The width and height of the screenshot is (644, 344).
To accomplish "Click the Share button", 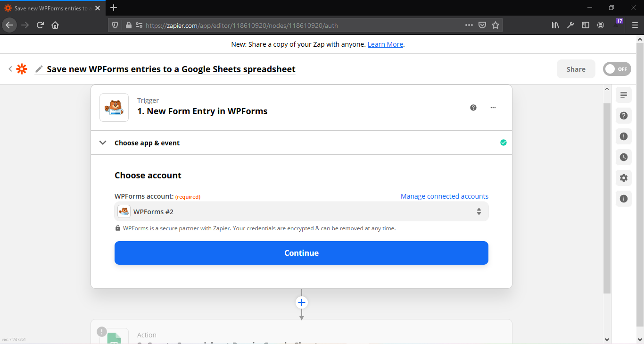I will (576, 69).
